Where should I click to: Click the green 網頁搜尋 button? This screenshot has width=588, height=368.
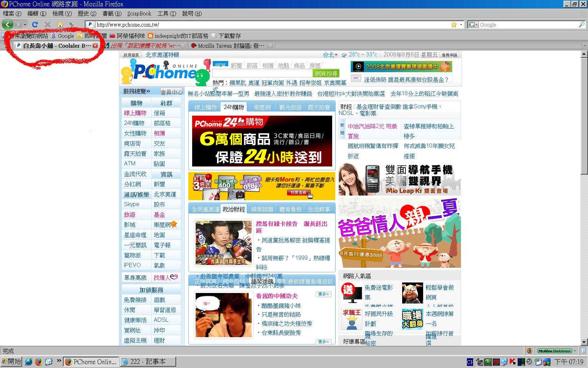tap(326, 74)
